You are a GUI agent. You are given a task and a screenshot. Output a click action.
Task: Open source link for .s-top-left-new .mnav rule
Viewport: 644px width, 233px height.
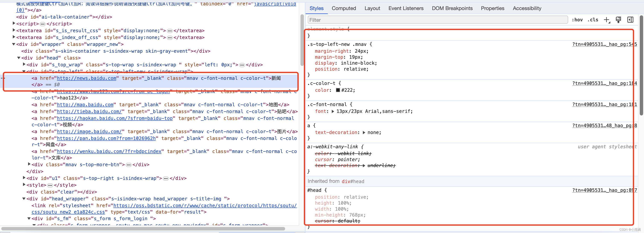(x=605, y=44)
